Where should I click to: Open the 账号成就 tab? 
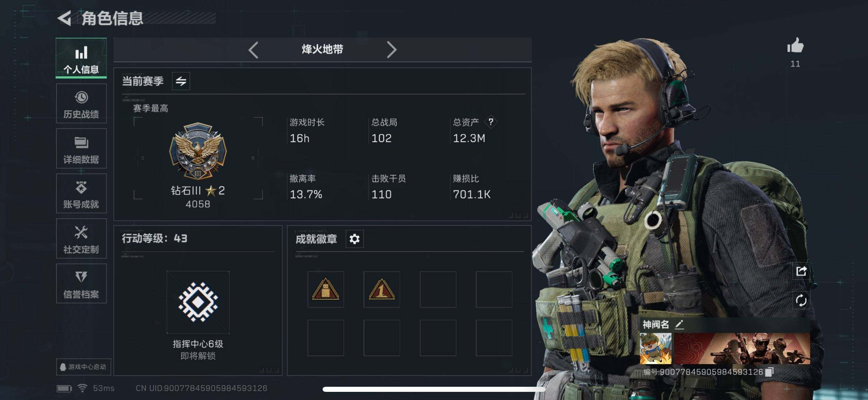(82, 193)
